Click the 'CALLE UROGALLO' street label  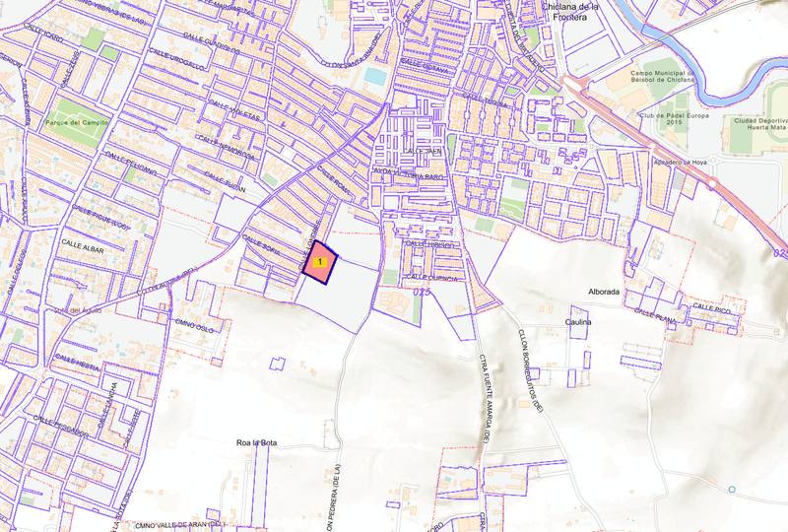tap(175, 60)
